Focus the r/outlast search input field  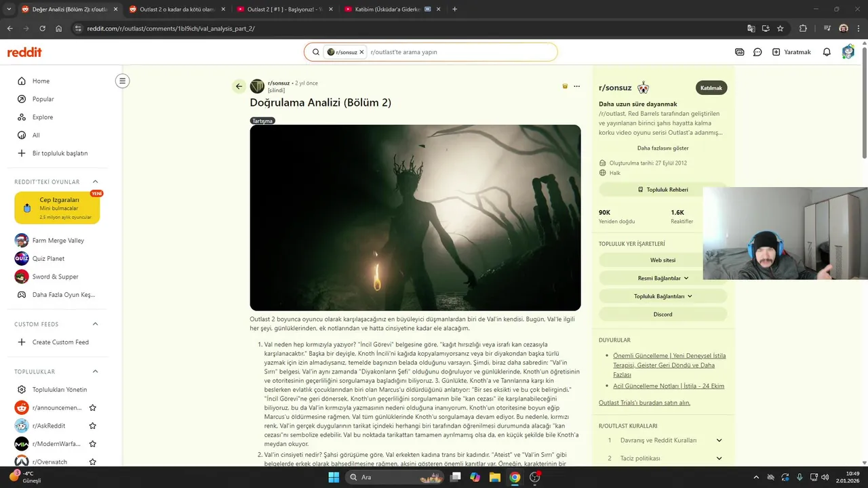point(461,52)
